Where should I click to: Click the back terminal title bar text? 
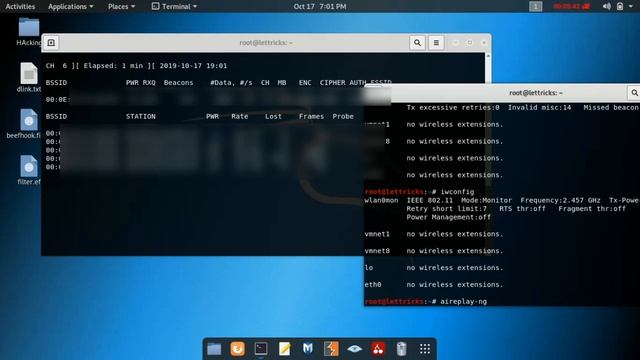point(266,42)
